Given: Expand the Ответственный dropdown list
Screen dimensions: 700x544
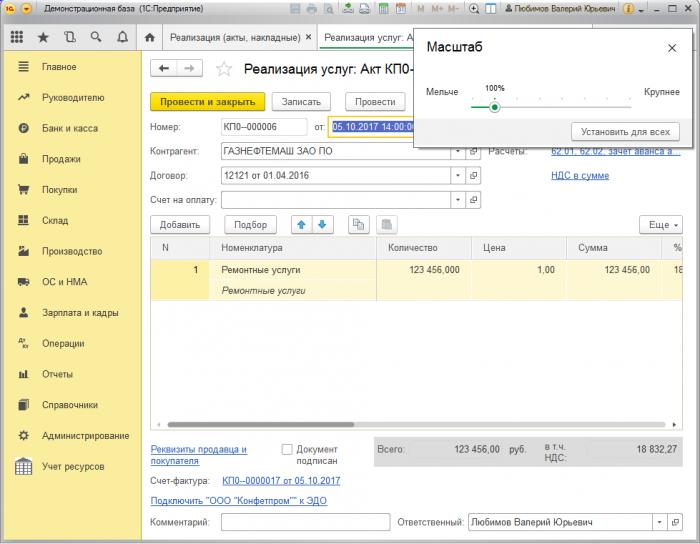Looking at the screenshot, I should (659, 522).
